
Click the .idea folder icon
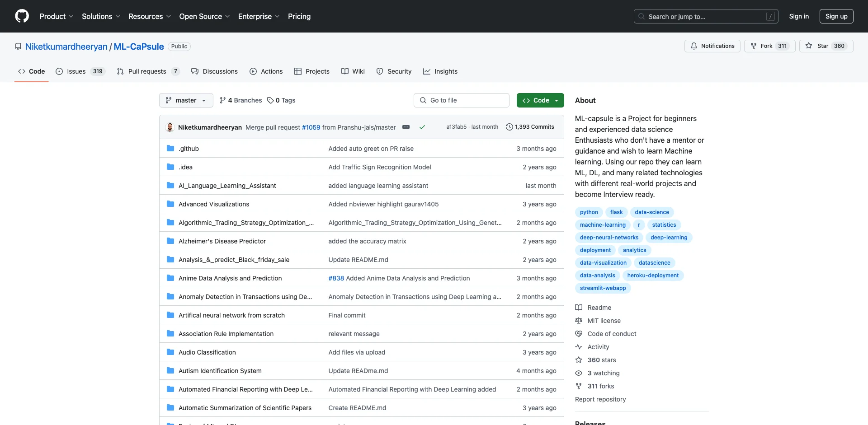(170, 167)
